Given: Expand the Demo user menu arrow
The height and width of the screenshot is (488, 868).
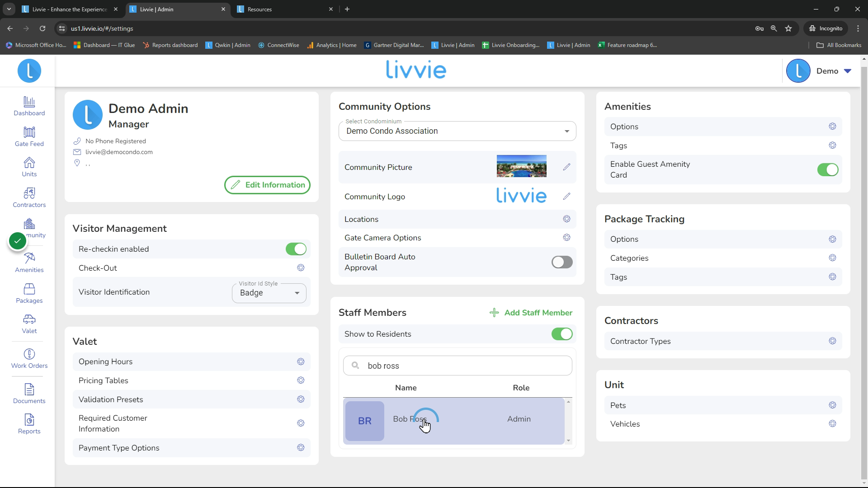Looking at the screenshot, I should click(x=848, y=71).
